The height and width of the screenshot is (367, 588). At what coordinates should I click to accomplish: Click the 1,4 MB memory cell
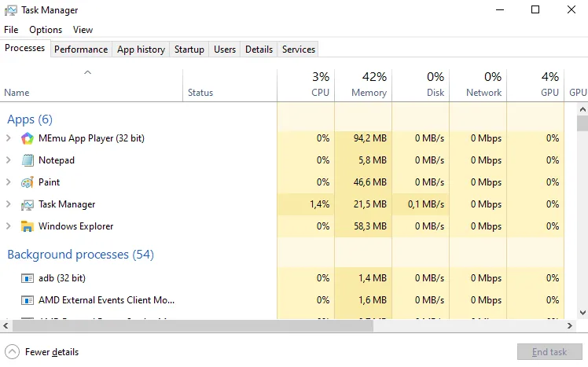point(363,278)
